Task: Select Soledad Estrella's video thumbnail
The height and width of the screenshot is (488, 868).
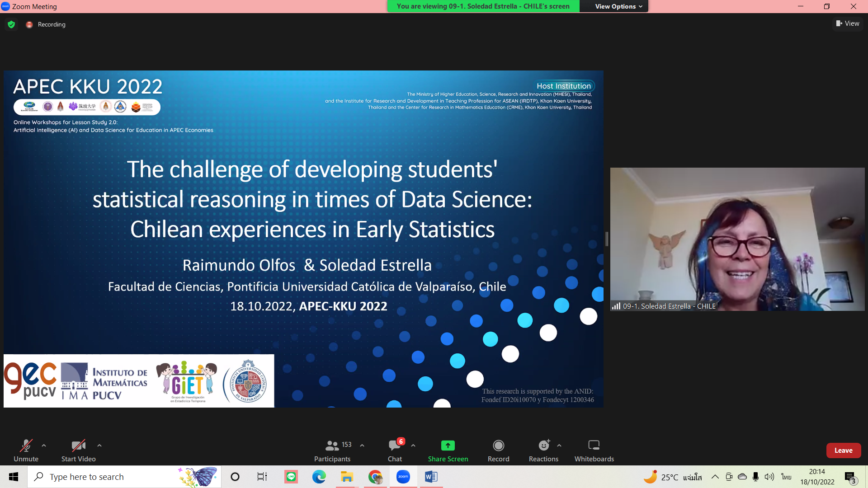Action: 737,239
